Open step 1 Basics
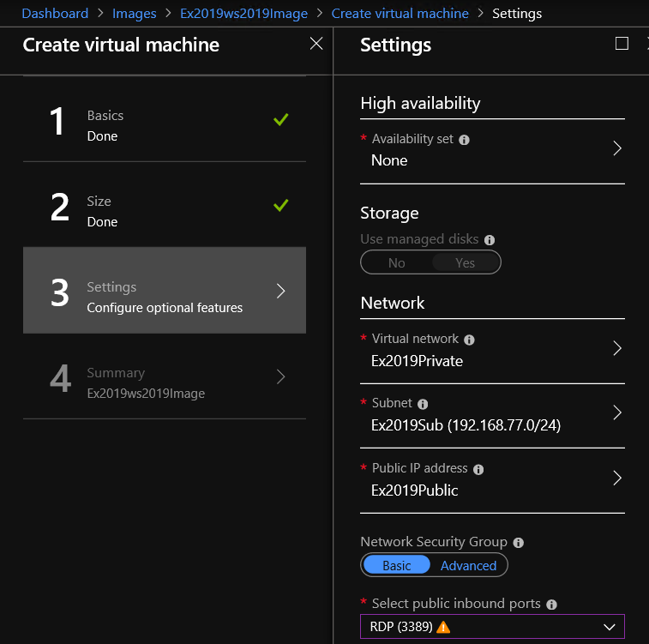The height and width of the screenshot is (644, 649). coord(165,119)
